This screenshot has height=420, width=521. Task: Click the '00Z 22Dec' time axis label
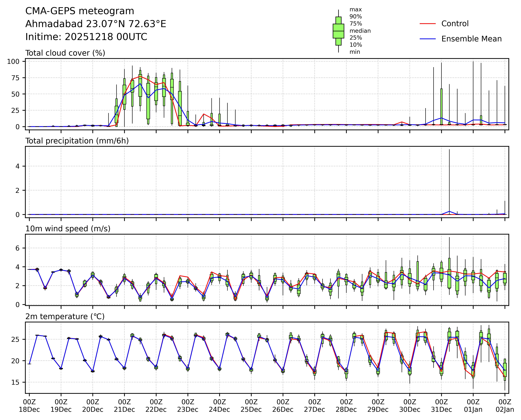pyautogui.click(x=156, y=406)
